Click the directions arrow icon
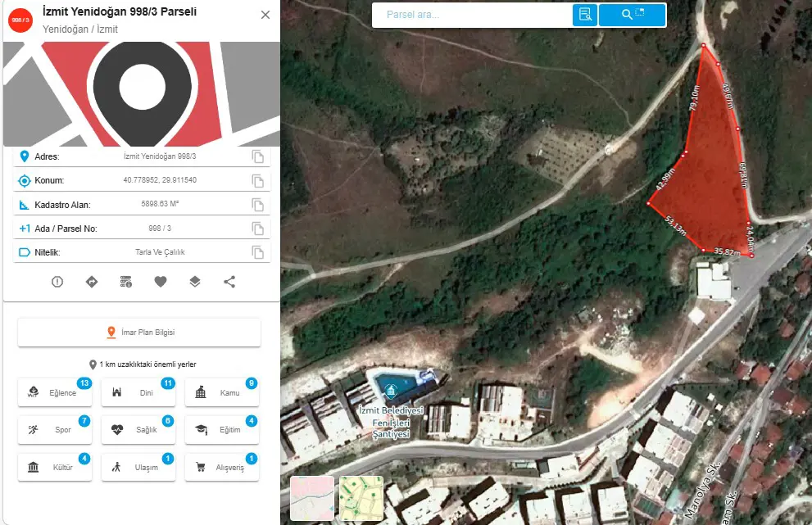 point(92,282)
